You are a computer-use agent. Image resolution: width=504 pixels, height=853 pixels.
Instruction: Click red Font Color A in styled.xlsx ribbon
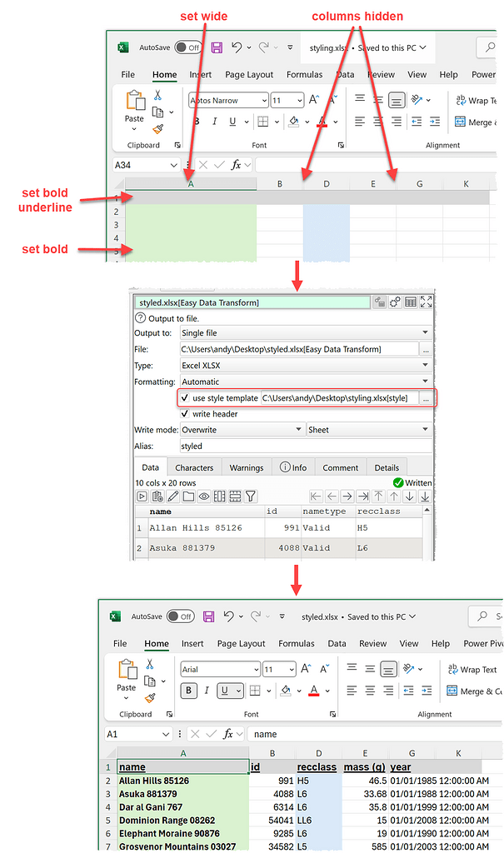tap(314, 691)
